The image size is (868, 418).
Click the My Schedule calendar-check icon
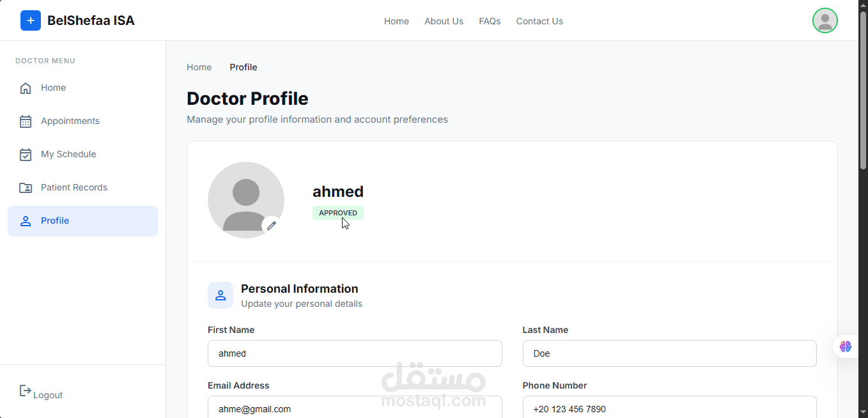[x=26, y=155]
